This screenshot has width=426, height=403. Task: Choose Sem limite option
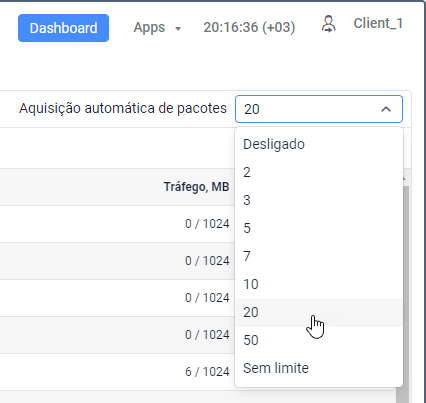point(319,368)
